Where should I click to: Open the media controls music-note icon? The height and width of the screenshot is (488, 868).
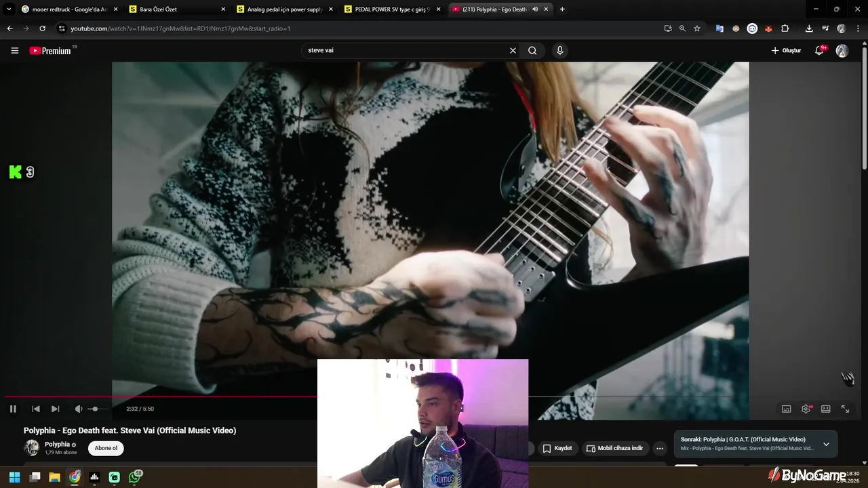click(x=825, y=28)
